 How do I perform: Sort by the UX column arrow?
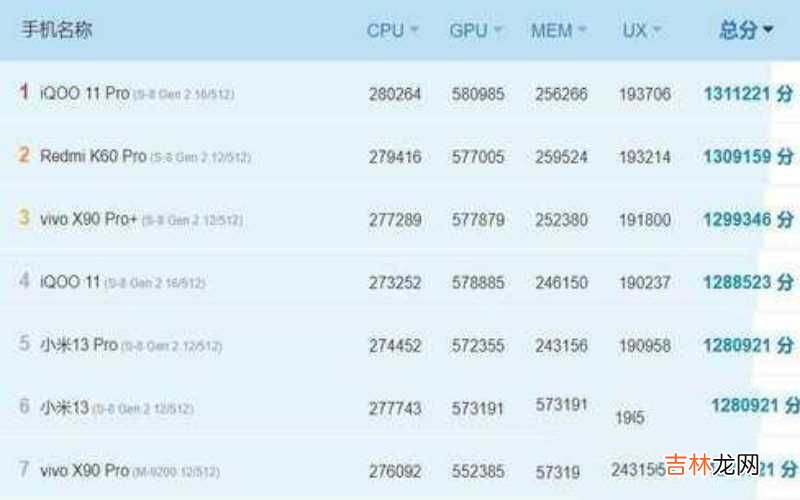click(x=657, y=31)
